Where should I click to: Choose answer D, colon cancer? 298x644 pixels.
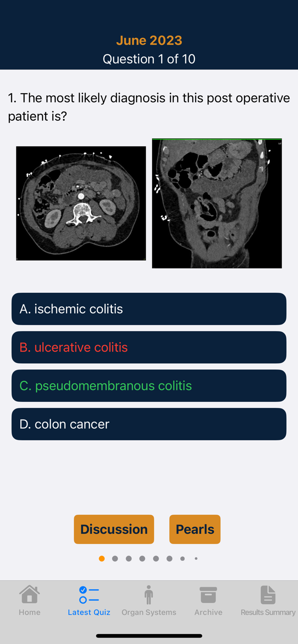tap(149, 424)
